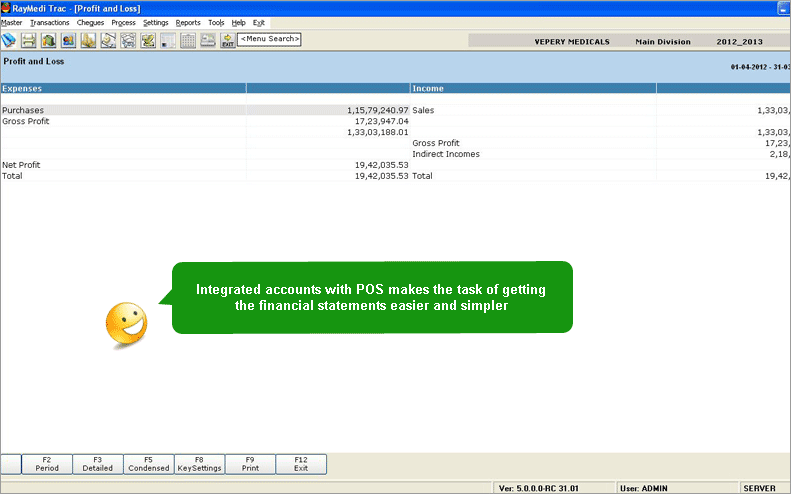This screenshot has height=494, width=791.
Task: Click the golden stack toolbar icon
Action: tap(88, 40)
